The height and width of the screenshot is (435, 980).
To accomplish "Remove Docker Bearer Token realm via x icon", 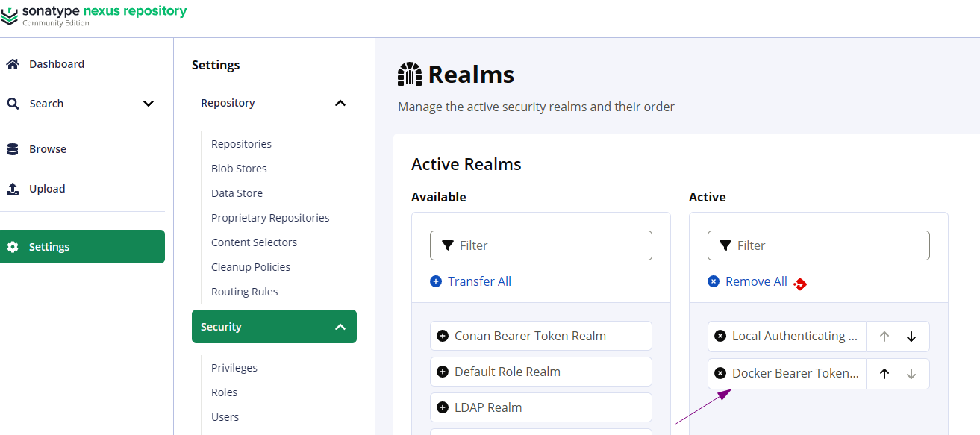I will click(720, 374).
